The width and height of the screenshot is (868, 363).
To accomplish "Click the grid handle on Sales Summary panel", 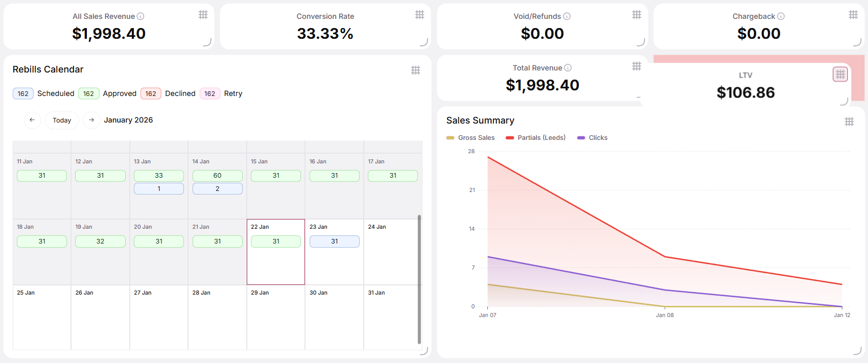I will tap(849, 122).
